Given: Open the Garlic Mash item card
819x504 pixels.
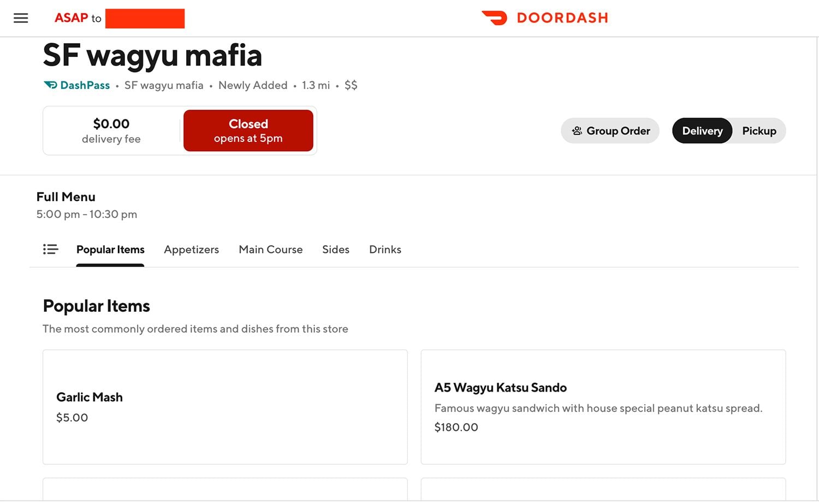Looking at the screenshot, I should [225, 407].
